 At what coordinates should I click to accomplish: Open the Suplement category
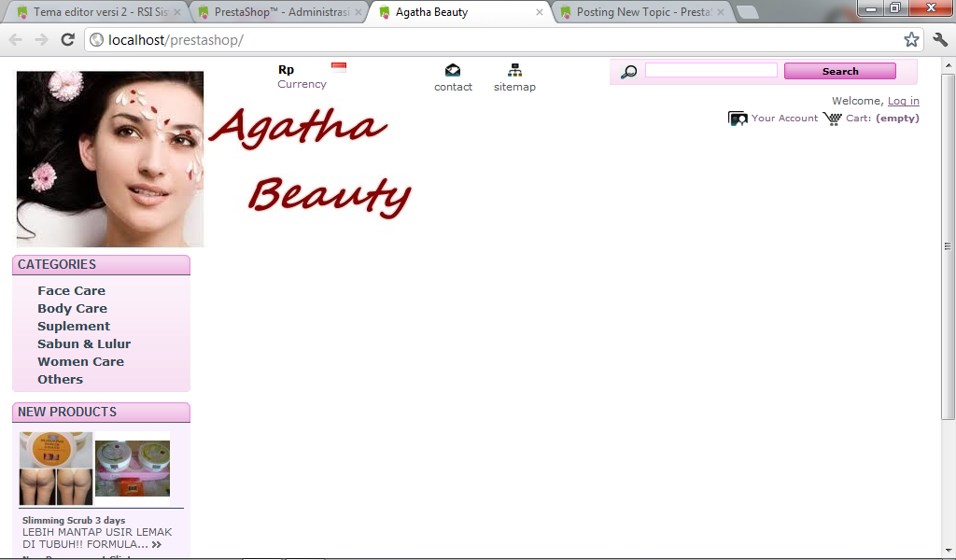pos(74,326)
